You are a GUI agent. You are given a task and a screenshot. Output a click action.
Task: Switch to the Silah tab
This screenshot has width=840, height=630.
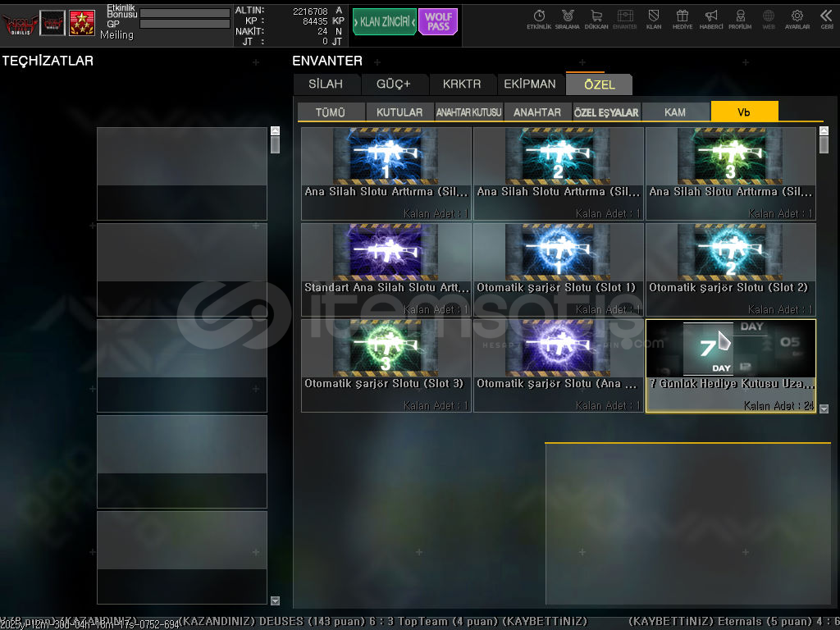click(326, 84)
